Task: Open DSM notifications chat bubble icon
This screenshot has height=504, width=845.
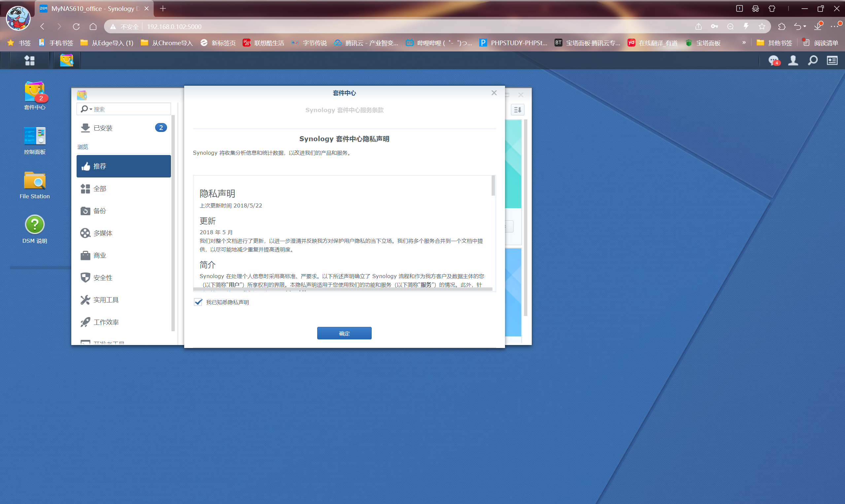Action: (774, 60)
